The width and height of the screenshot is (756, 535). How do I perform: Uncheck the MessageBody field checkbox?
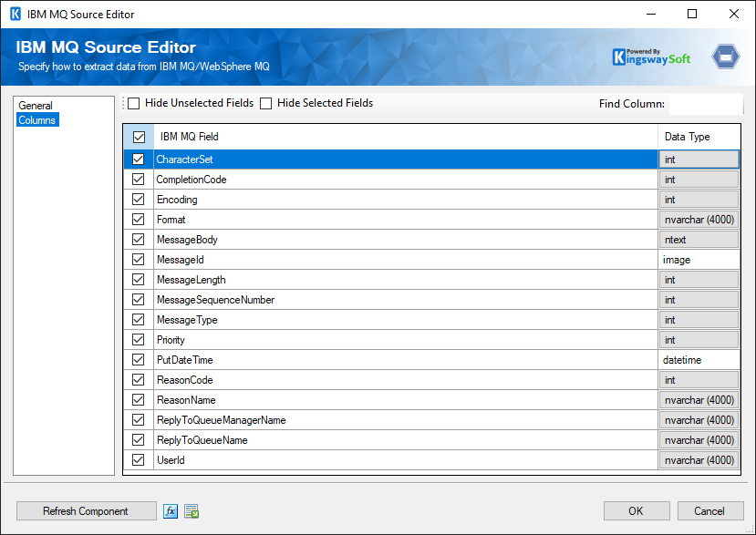click(139, 240)
